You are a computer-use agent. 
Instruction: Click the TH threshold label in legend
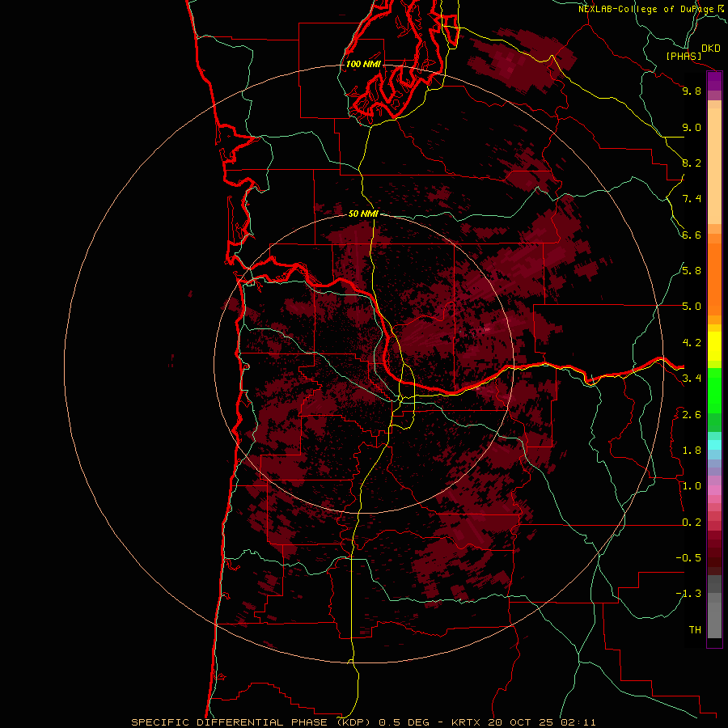(x=695, y=630)
